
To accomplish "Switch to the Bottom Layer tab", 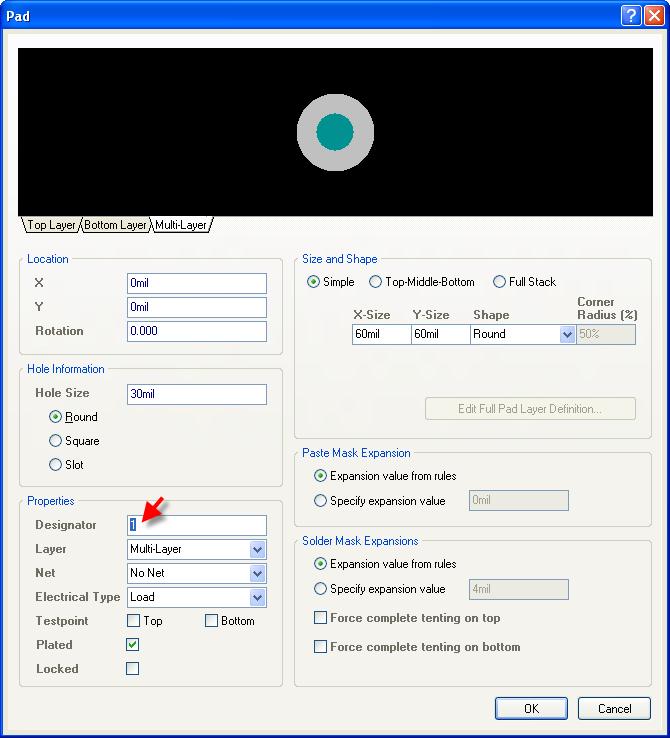I will click(x=115, y=225).
